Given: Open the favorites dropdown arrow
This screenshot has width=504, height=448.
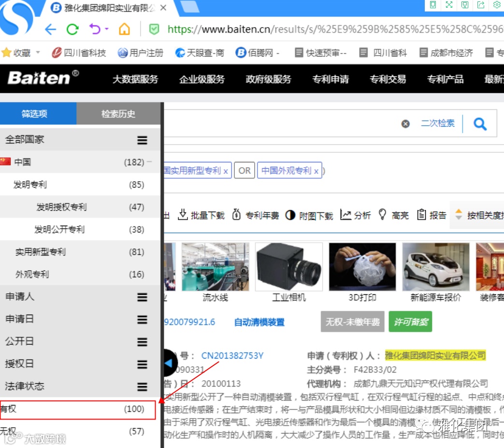Looking at the screenshot, I should [38, 52].
